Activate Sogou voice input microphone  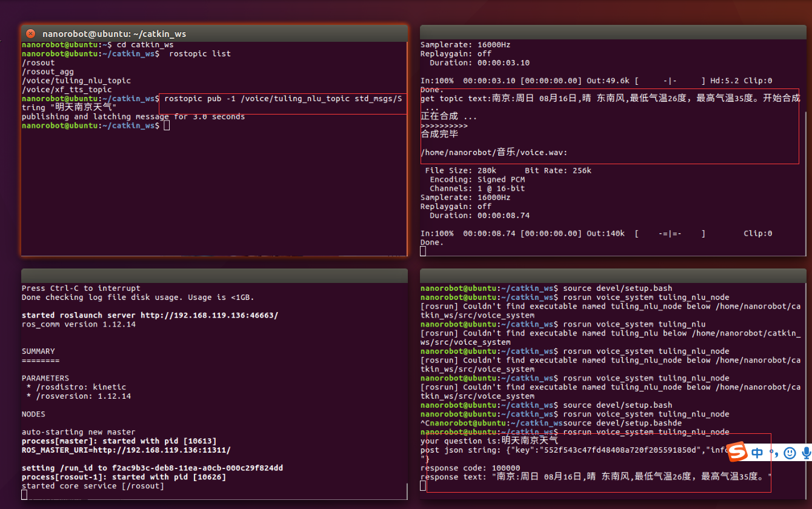(x=806, y=453)
